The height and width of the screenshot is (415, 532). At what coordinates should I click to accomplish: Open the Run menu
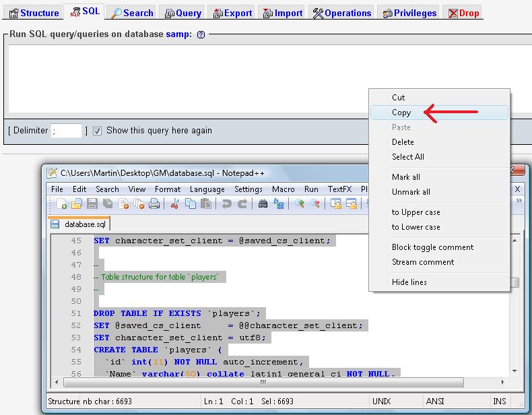pyautogui.click(x=311, y=189)
